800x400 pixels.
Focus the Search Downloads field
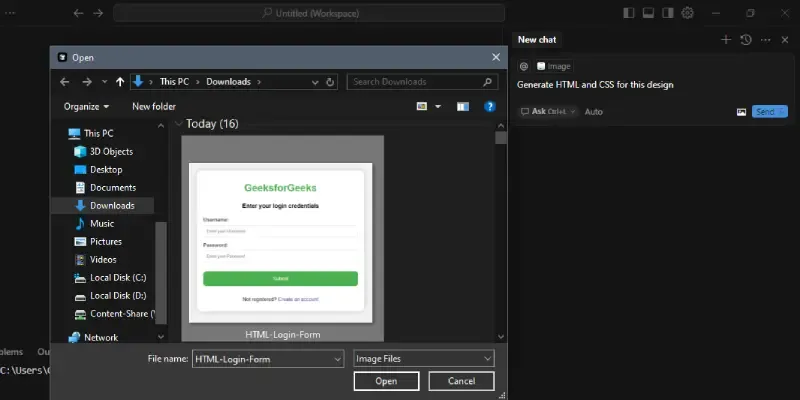point(422,82)
